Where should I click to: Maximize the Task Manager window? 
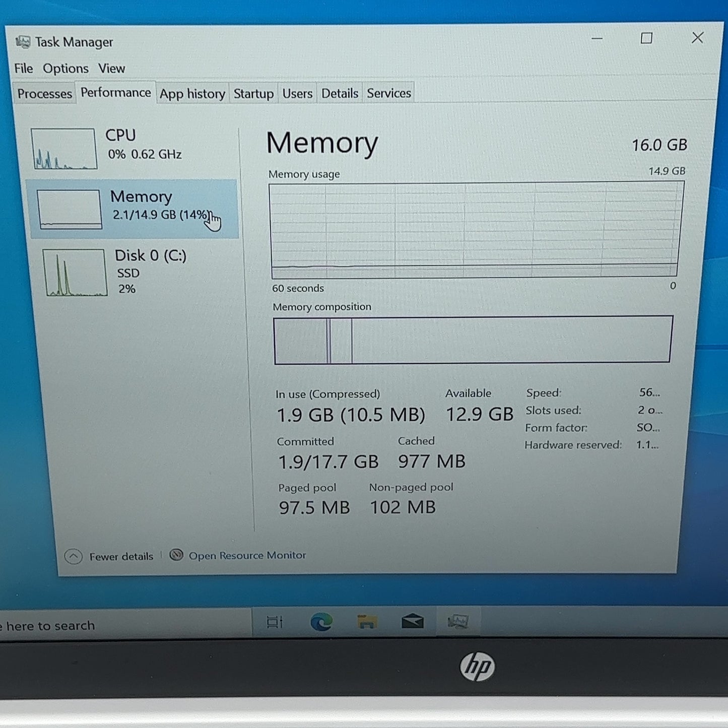(646, 38)
